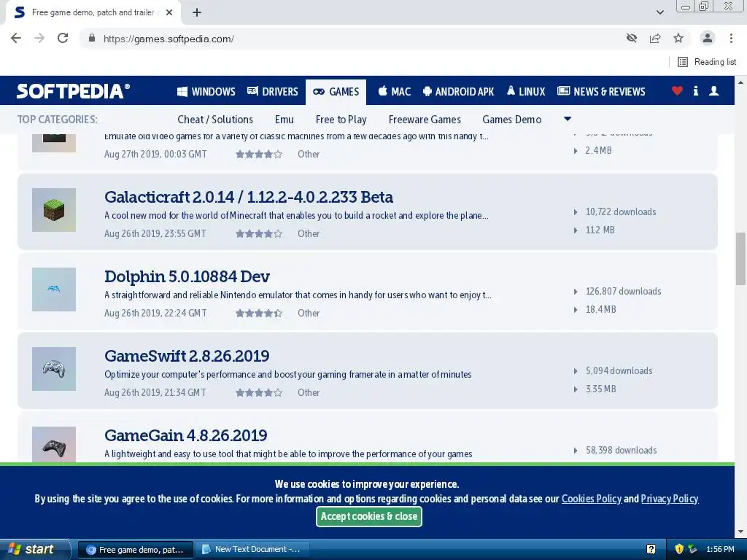Click the Softpedia logo
747x560 pixels.
click(73, 91)
